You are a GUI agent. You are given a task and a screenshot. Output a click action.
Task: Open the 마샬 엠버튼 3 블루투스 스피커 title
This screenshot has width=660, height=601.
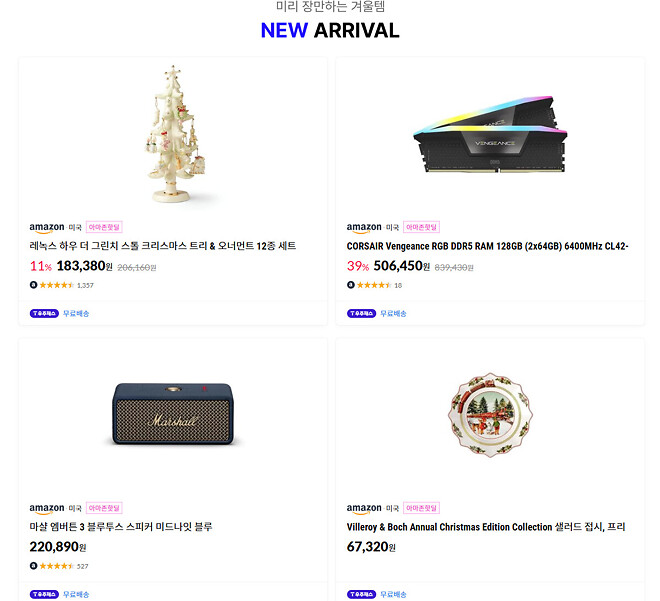[x=121, y=527]
